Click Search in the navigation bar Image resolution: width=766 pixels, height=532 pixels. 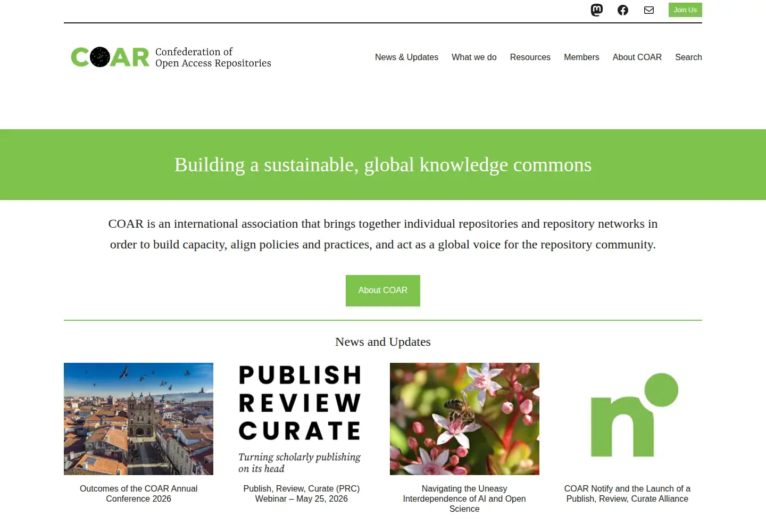(x=688, y=57)
